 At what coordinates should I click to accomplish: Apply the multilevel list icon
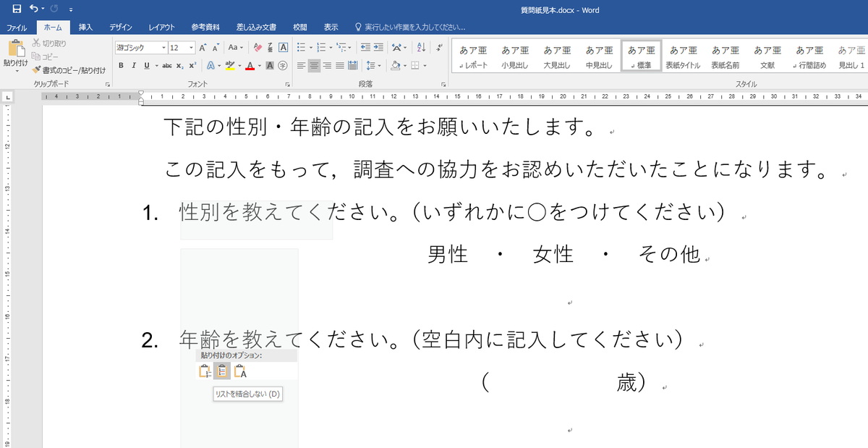(341, 48)
